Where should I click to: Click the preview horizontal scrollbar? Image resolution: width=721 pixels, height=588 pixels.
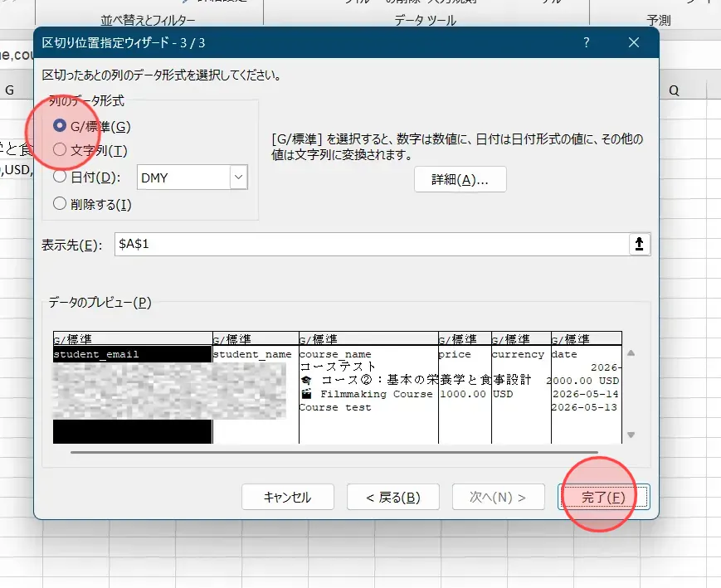click(334, 452)
